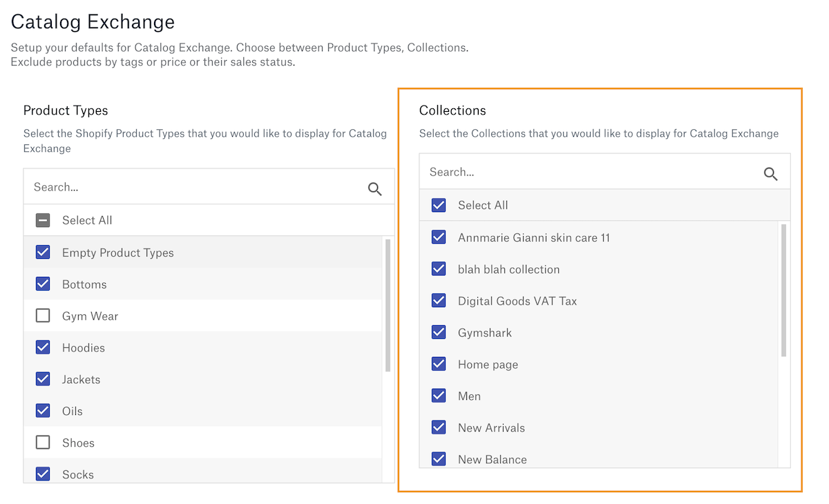This screenshot has height=504, width=829.
Task: Toggle Select All under Collections
Action: 439,205
